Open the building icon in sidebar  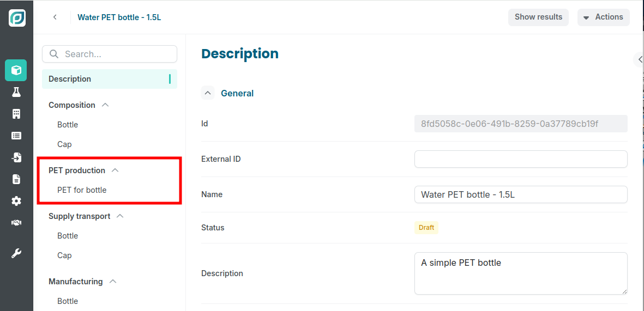(x=16, y=114)
